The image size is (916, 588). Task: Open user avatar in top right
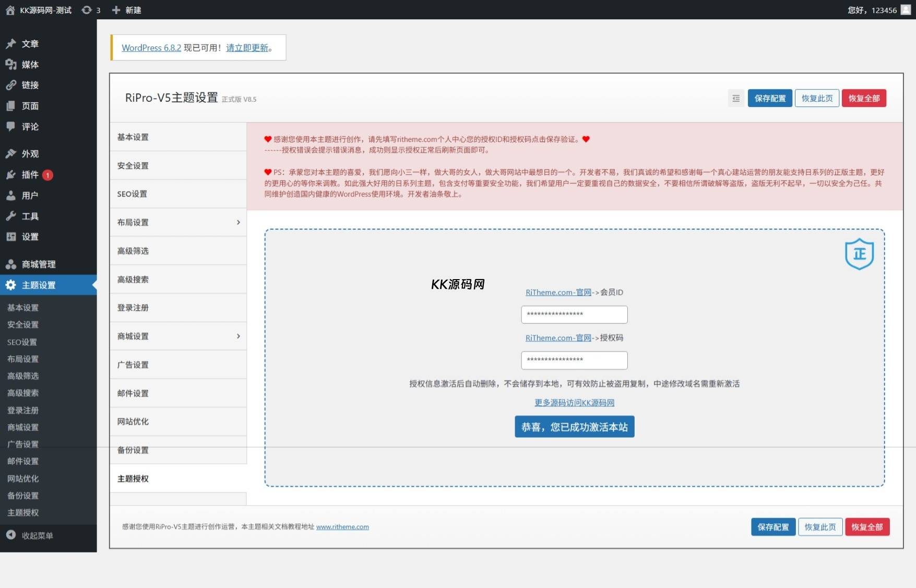coord(906,9)
